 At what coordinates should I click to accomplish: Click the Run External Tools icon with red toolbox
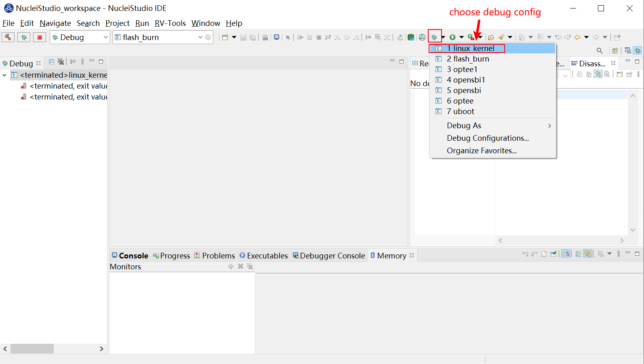pyautogui.click(x=471, y=37)
